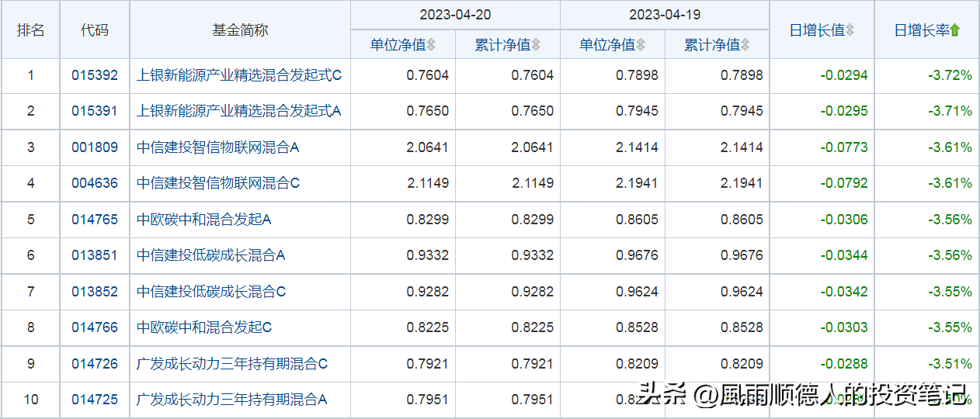Click sort arrows beside 2023-04-20 累计净值 header
Viewport: 980px width, 419px height.
[536, 45]
